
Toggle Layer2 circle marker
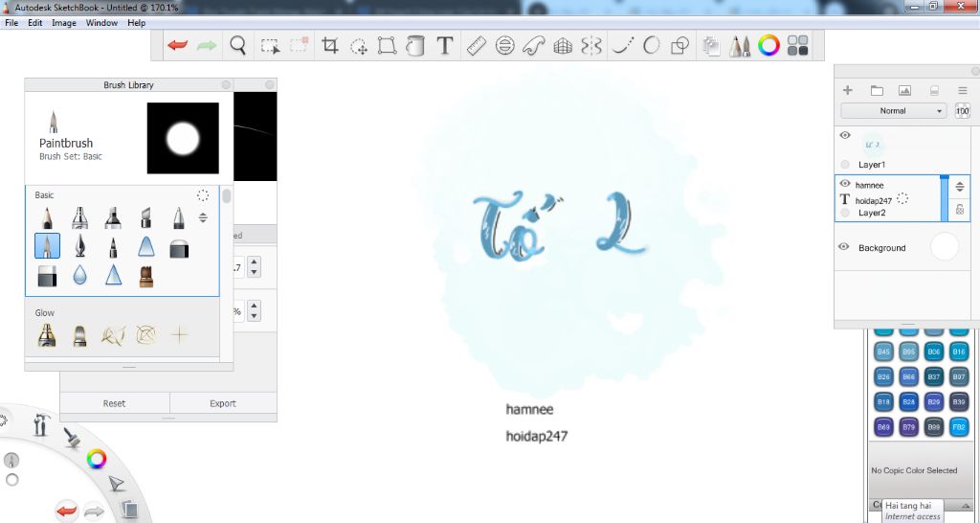[x=845, y=213]
